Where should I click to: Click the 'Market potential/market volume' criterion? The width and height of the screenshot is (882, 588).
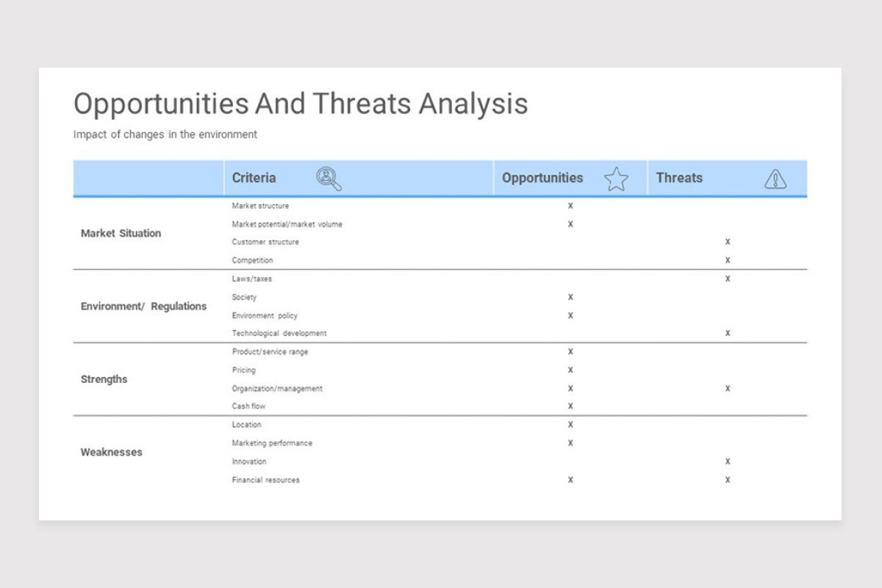click(287, 224)
